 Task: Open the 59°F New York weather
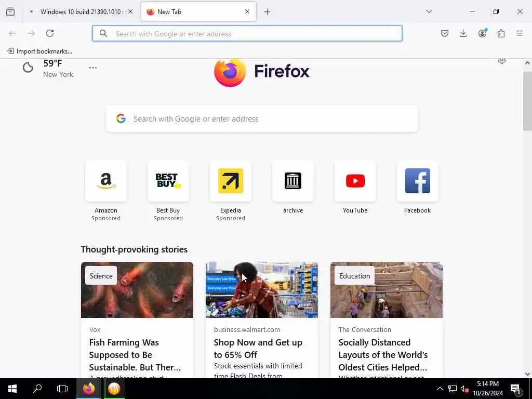[48, 68]
